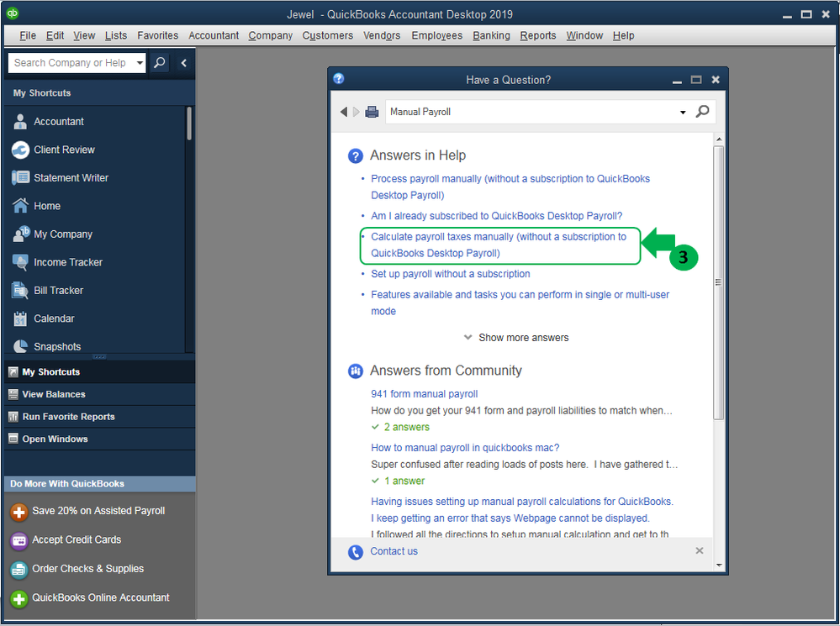The height and width of the screenshot is (626, 840).
Task: Open Am I already subscribed link
Action: pyautogui.click(x=497, y=216)
